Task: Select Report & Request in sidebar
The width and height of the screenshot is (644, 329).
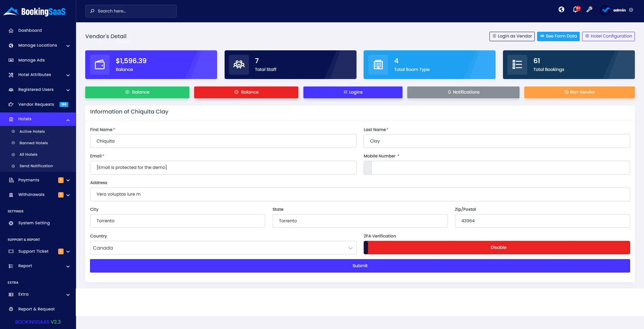Action: [37, 309]
